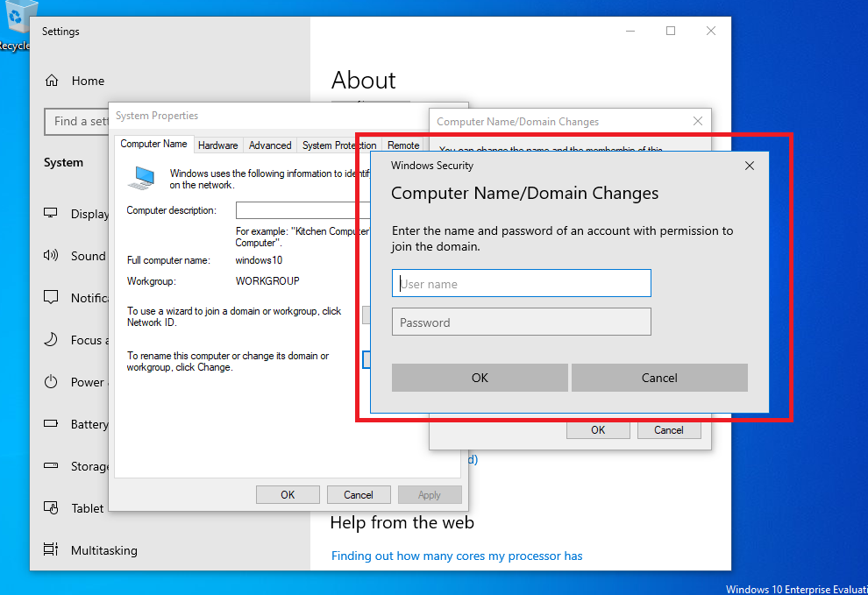Click the Focus assist moon icon
Image resolution: width=868 pixels, height=595 pixels.
(51, 340)
